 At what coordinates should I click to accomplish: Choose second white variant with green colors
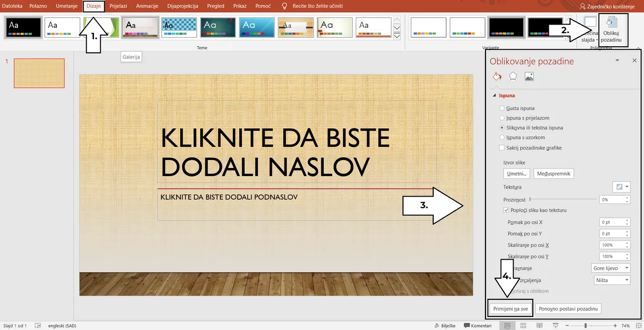467,27
